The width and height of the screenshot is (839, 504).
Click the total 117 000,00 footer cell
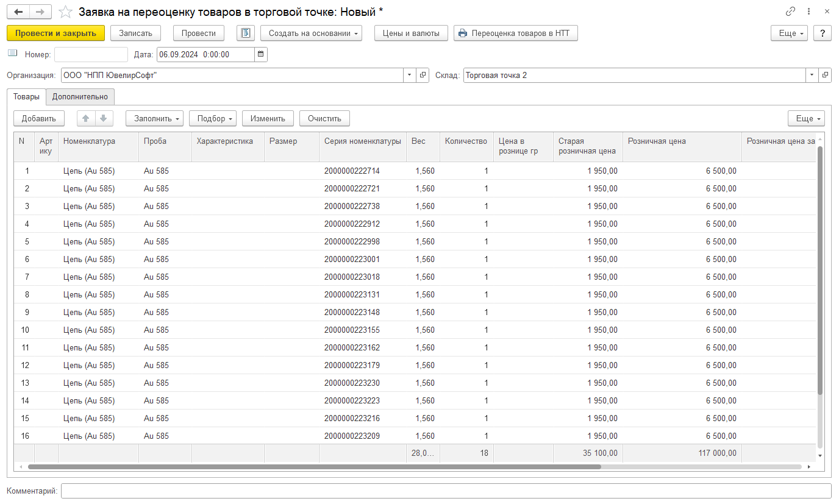(x=682, y=453)
